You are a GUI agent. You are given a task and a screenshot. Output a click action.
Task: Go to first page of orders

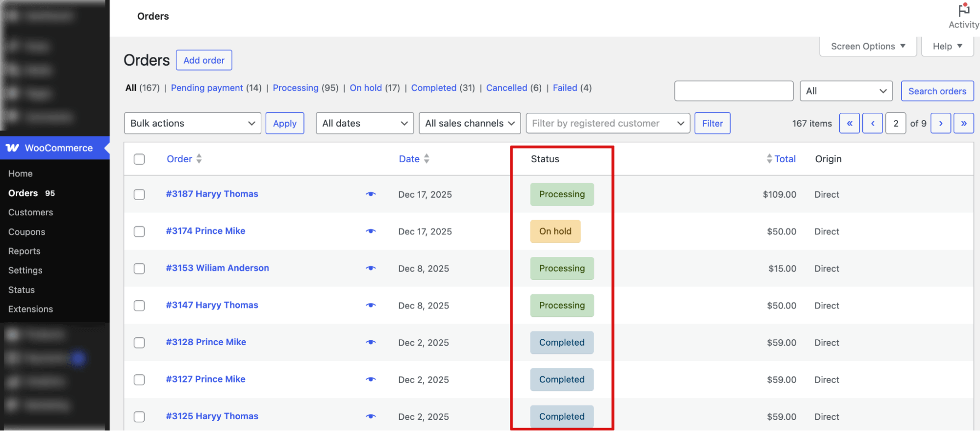(x=849, y=124)
